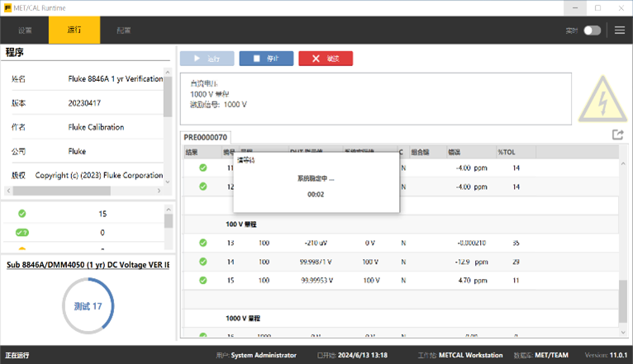Open the Sub 8846A/DMM4050 DC Voltage link

pyautogui.click(x=88, y=265)
